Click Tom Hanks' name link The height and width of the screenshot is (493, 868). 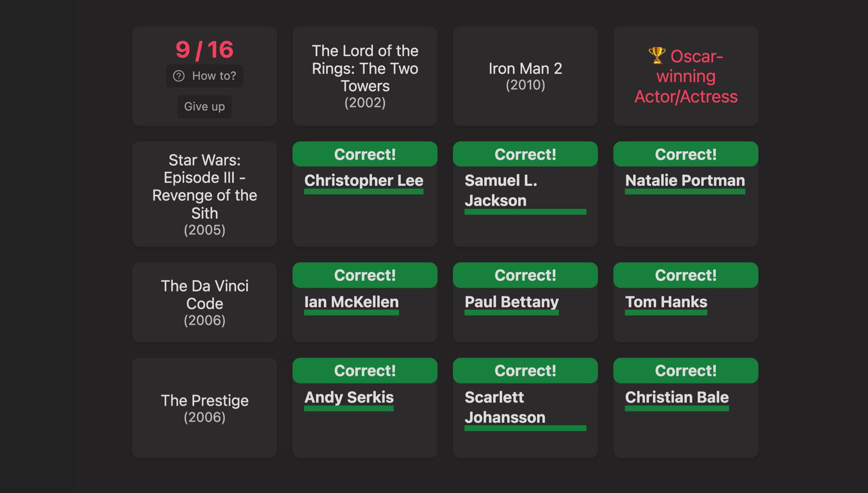coord(666,302)
